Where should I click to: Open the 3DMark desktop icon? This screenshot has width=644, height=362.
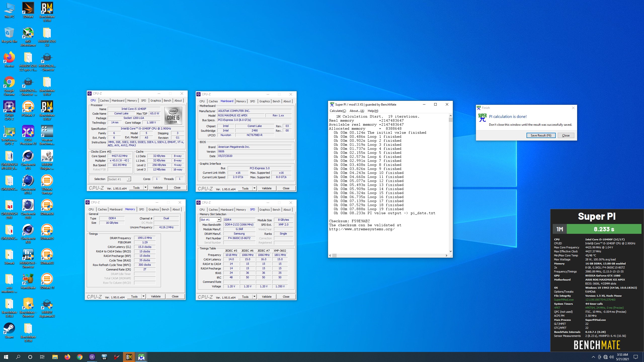click(28, 11)
